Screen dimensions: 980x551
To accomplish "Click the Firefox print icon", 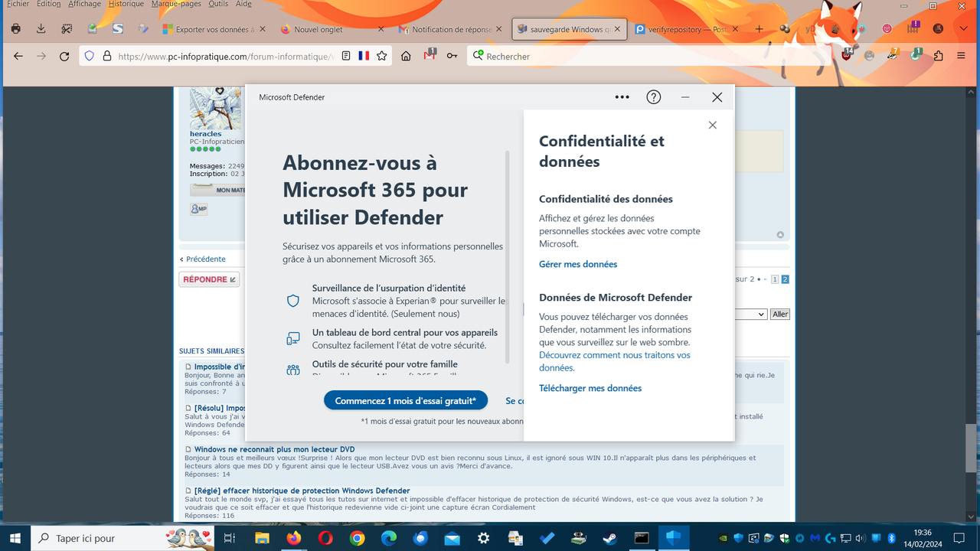I will point(16,29).
